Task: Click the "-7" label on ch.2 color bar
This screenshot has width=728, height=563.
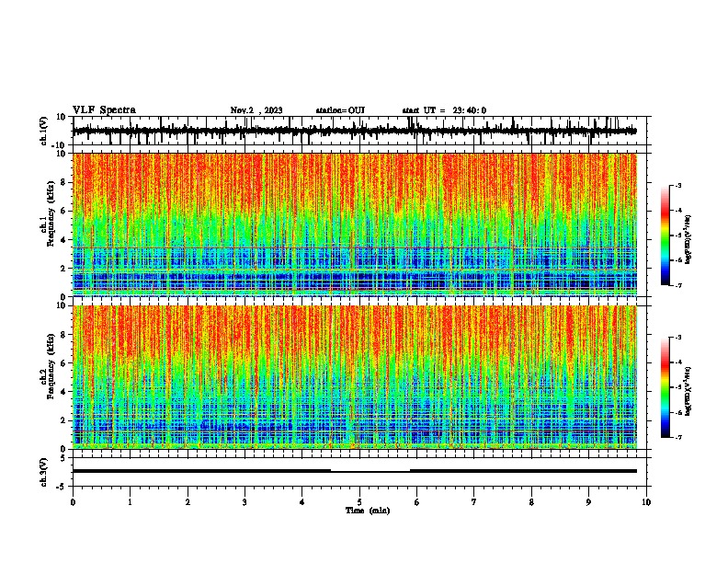Action: tap(677, 437)
